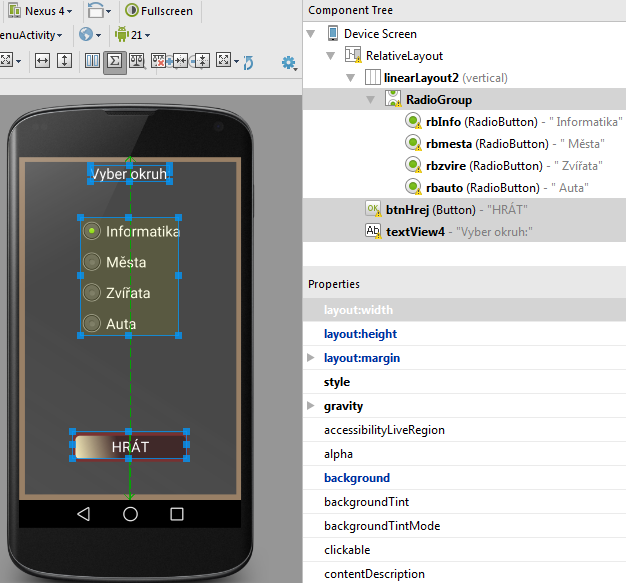Open the gravity dropdown left of fill-width icon

[10, 61]
